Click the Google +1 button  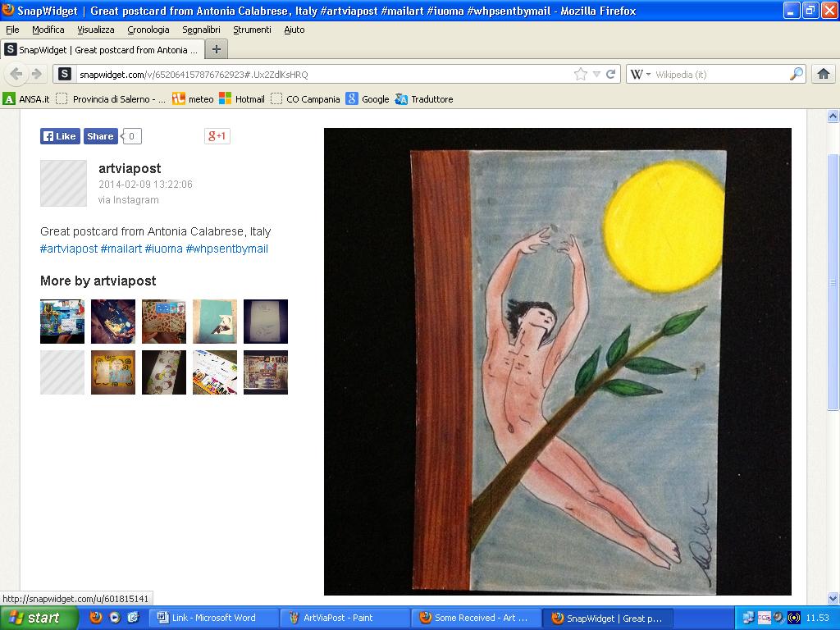pos(217,136)
